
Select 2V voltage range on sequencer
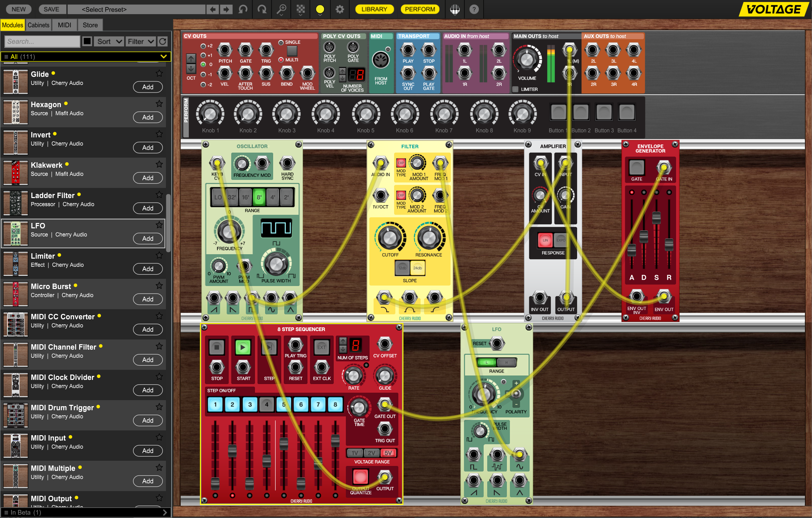(x=371, y=453)
